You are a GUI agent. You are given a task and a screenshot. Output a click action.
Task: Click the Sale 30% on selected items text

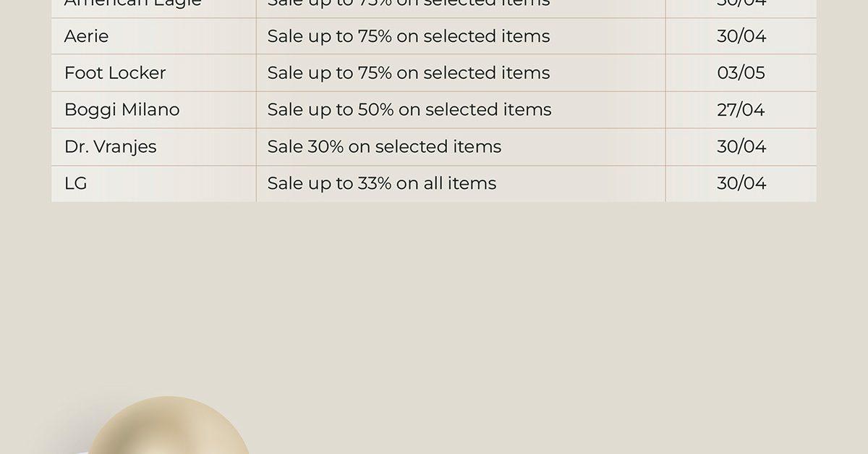point(384,147)
